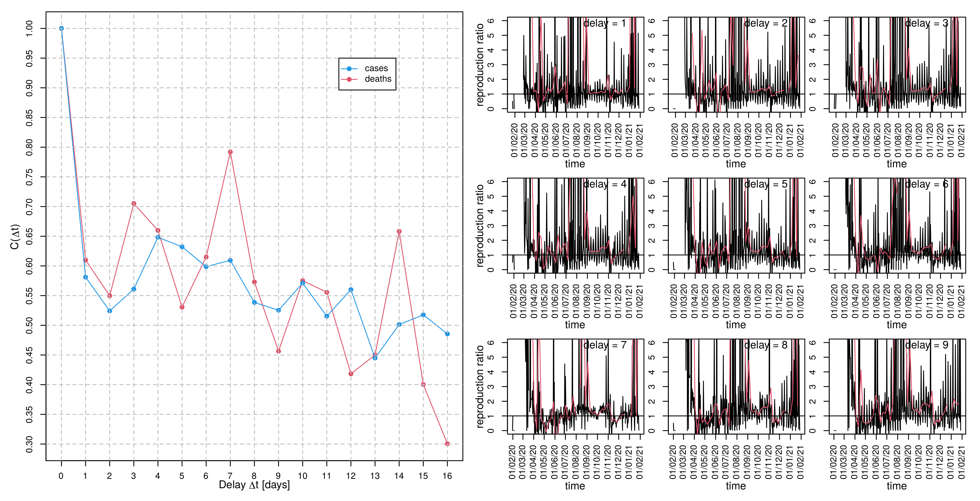The height and width of the screenshot is (501, 980).
Task: Click the 'cases' legend label
Action: point(376,68)
